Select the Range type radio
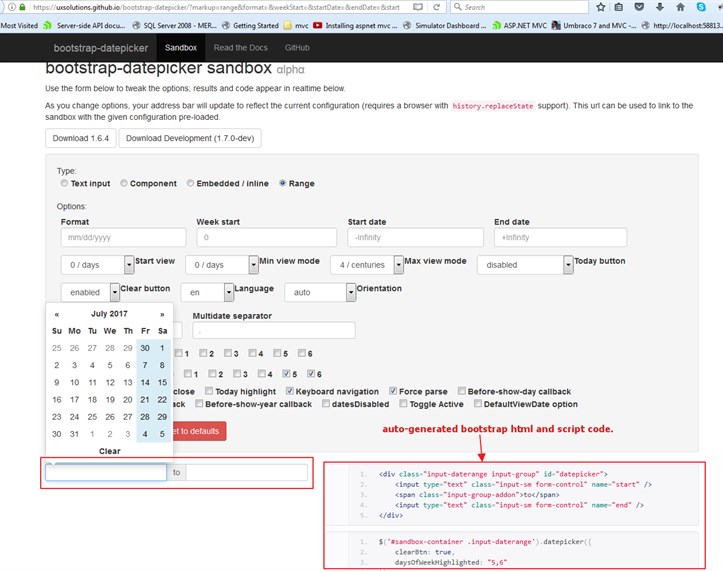Screen dimensions: 723x571 (x=282, y=183)
